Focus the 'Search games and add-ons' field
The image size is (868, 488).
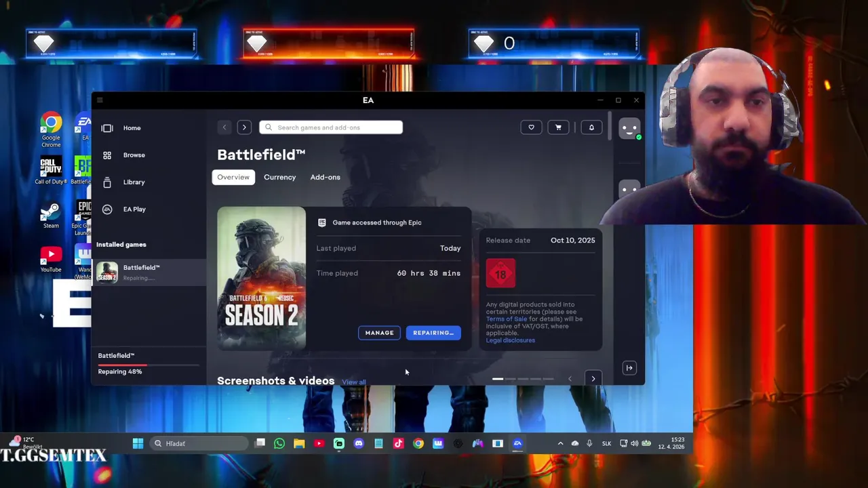331,127
